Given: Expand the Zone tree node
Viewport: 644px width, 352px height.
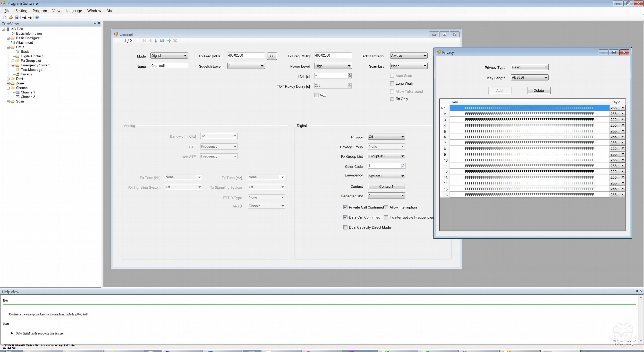Looking at the screenshot, I should (8, 83).
